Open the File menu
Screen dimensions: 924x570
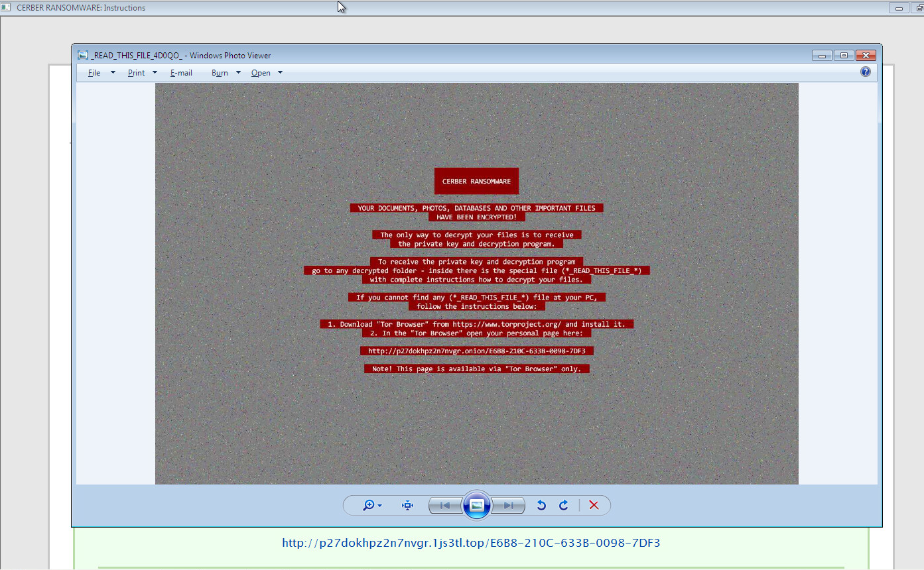[x=94, y=73]
